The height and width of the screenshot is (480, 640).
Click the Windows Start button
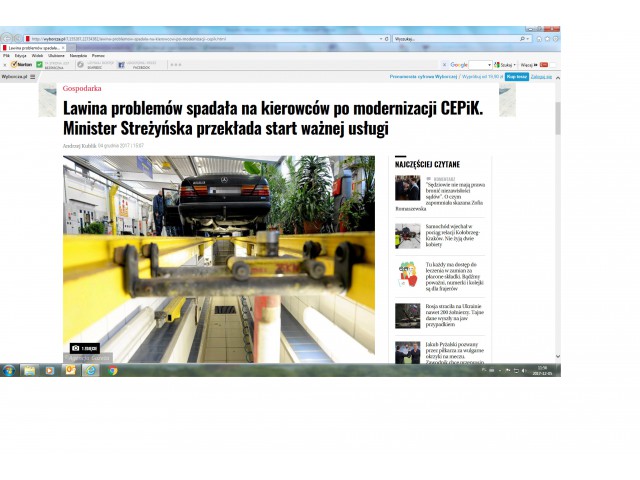pos(8,370)
